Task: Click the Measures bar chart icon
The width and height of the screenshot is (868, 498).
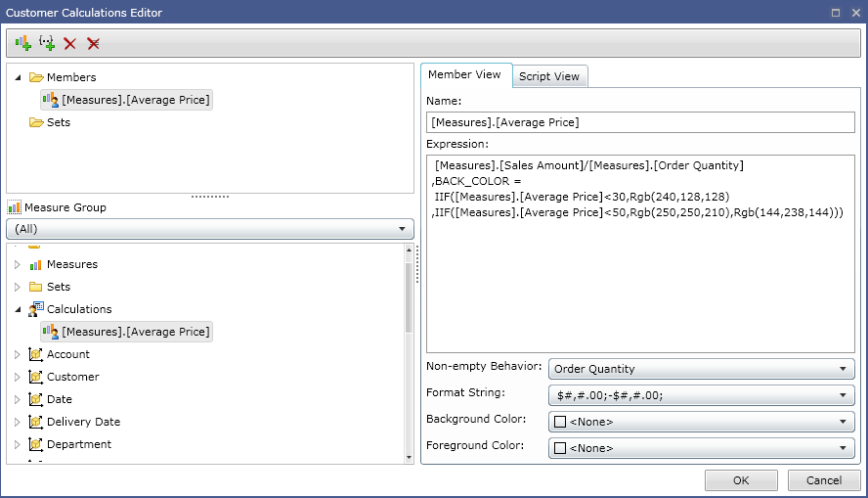Action: (x=35, y=265)
